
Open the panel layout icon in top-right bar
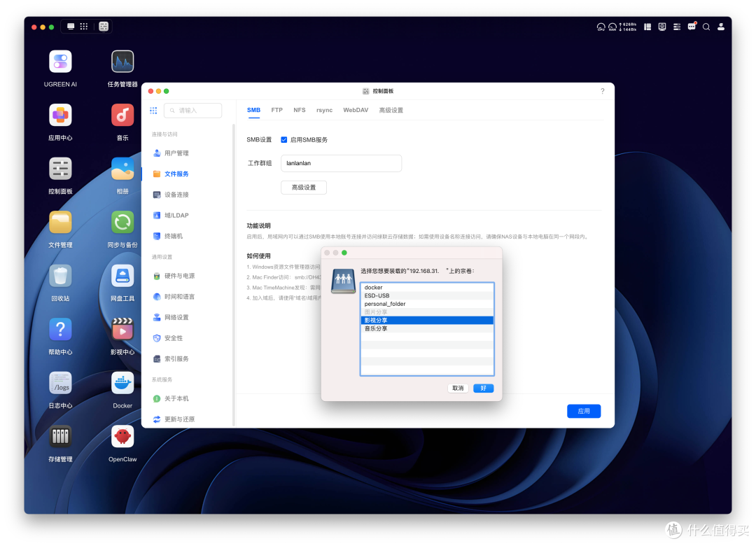(x=647, y=27)
